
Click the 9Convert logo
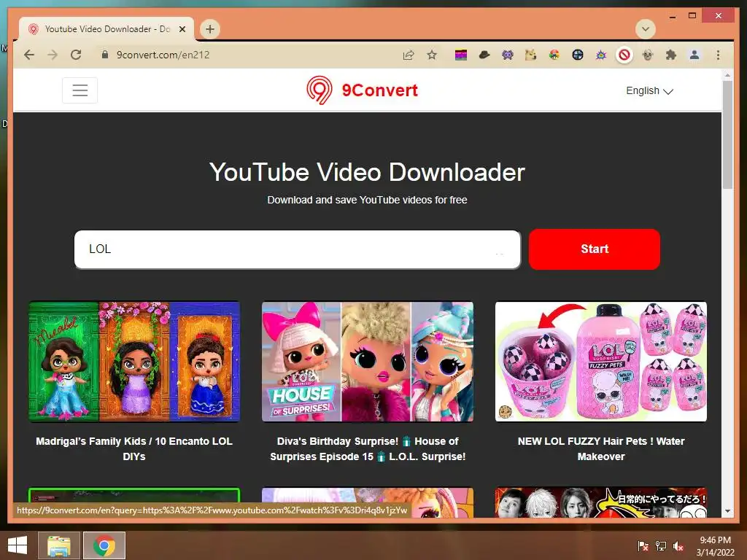363,90
